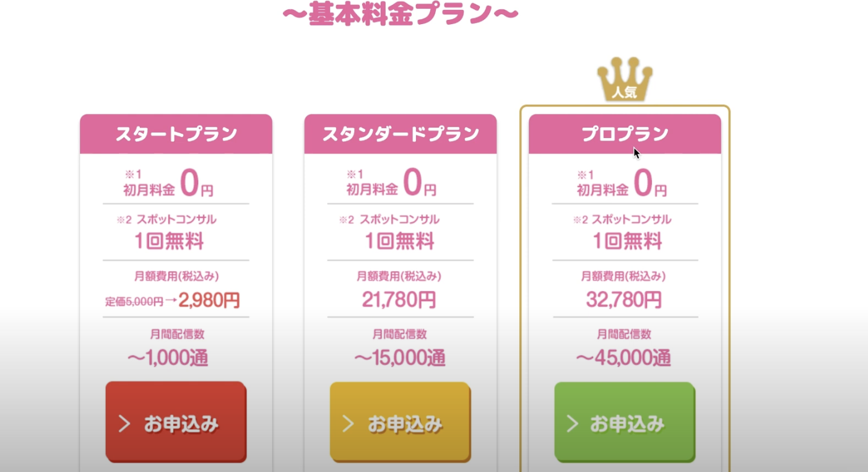Select the スタートプラン header
The height and width of the screenshot is (472, 868).
pos(176,134)
